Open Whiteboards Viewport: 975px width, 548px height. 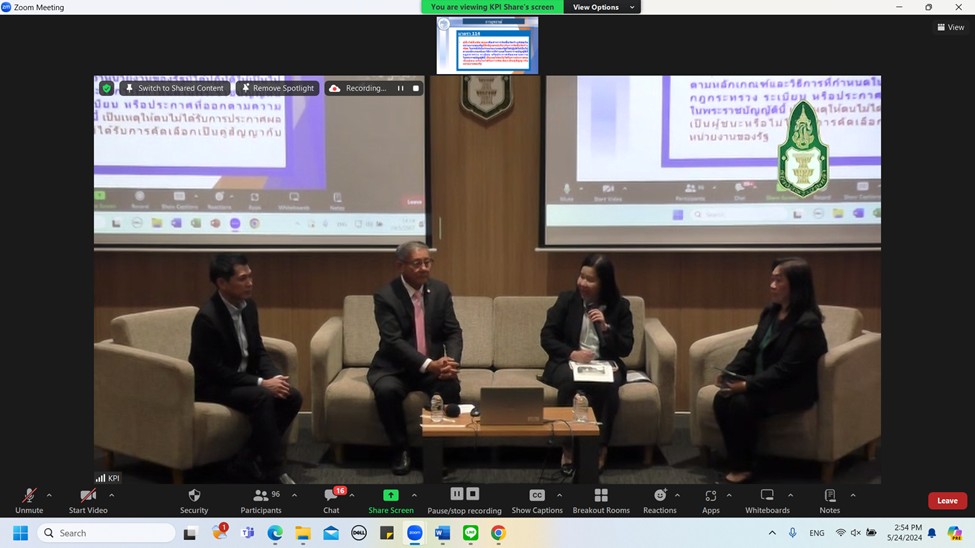tap(767, 501)
